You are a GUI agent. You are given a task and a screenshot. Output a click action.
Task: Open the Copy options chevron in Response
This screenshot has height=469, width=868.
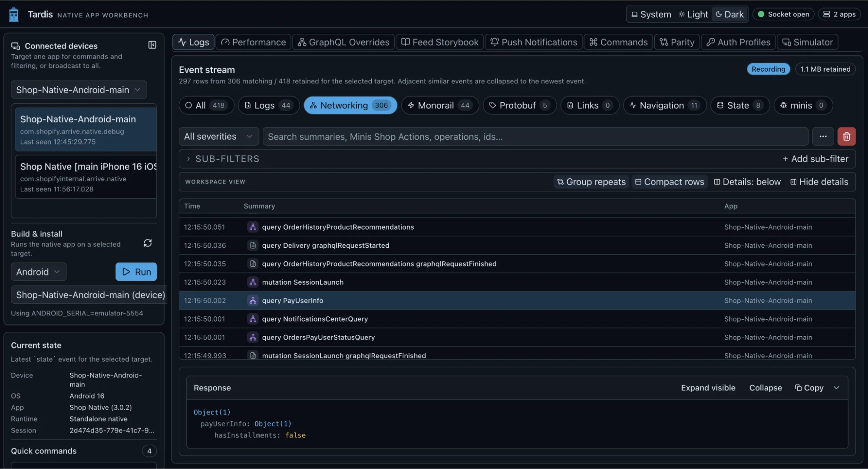836,388
